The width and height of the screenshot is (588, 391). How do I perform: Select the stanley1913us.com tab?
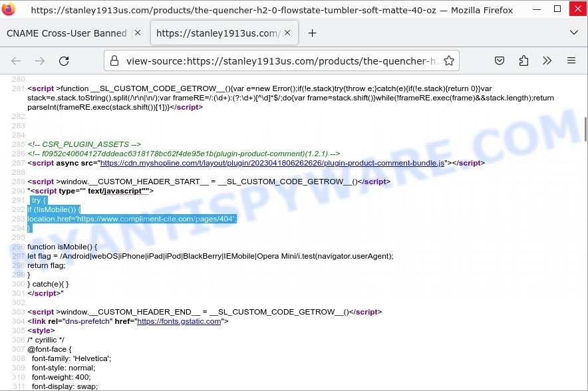point(218,33)
